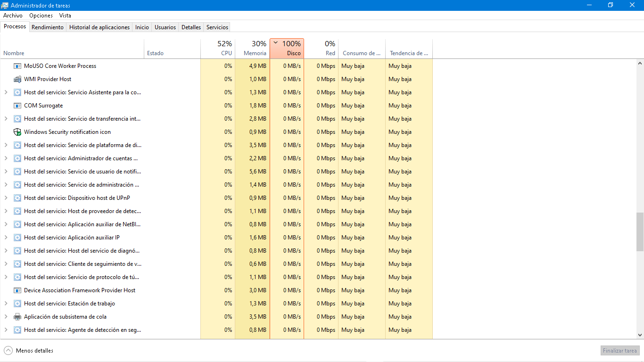The height and width of the screenshot is (362, 644).
Task: Sort by the Disco column header
Action: 287,49
